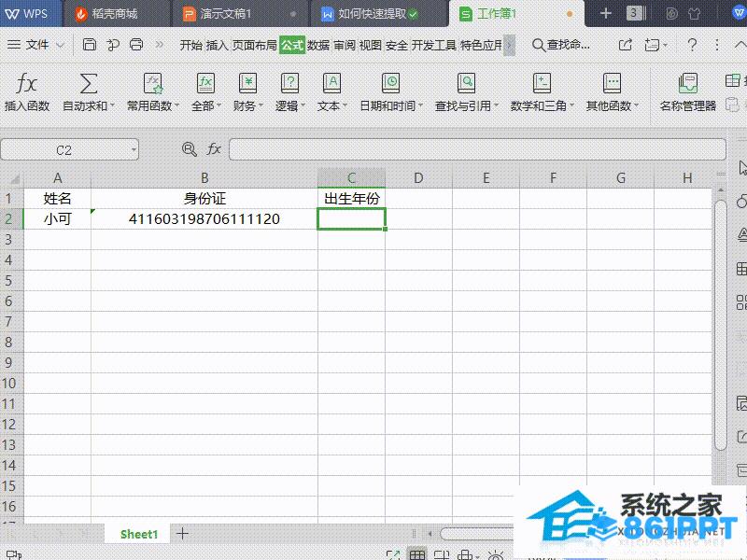The width and height of the screenshot is (747, 560).
Task: Expand more quick access tools chevron
Action: 159,45
